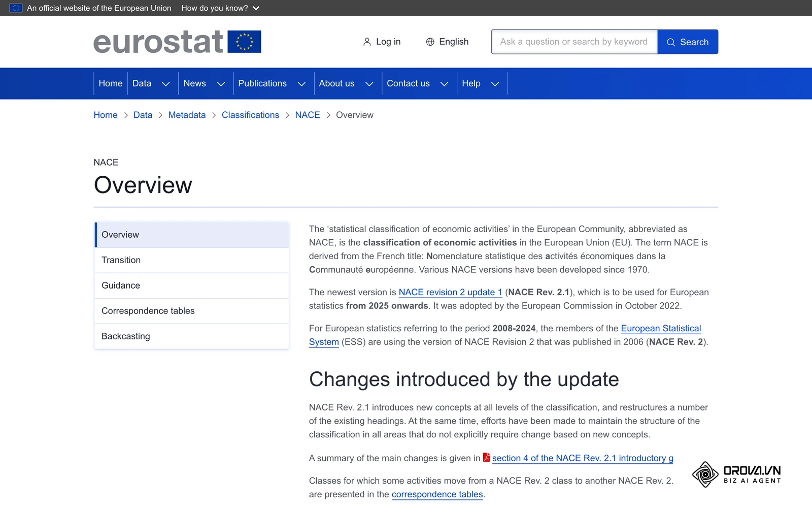Select Backcasting in the side navigation
Screen dimensions: 812x508
(x=192, y=336)
